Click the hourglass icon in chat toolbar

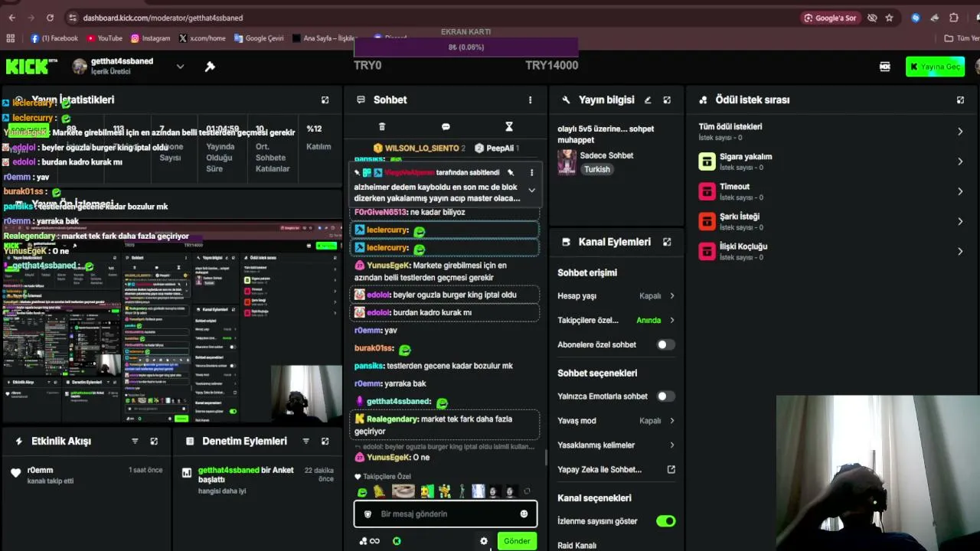coord(508,127)
